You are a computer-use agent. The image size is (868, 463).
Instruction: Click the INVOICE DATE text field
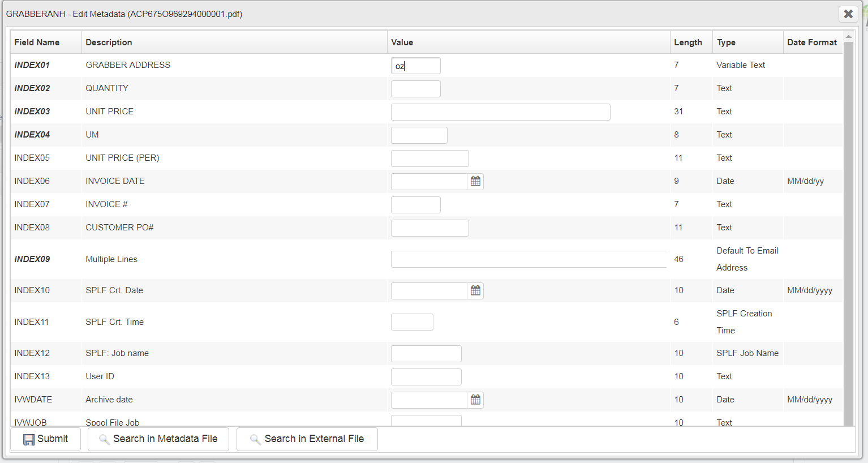[x=428, y=182]
